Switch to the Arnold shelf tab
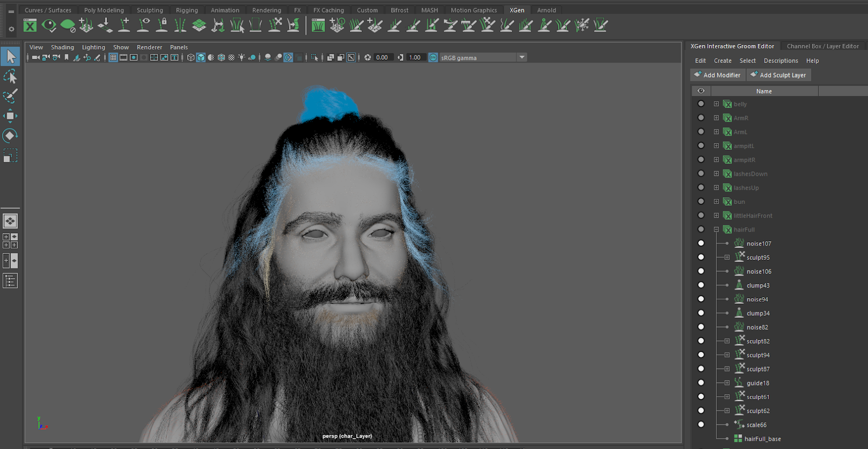 pyautogui.click(x=546, y=10)
